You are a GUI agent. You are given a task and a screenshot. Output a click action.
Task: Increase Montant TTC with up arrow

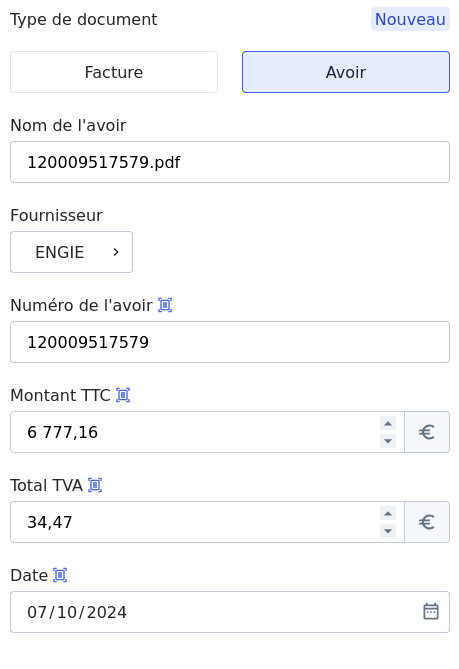point(388,423)
